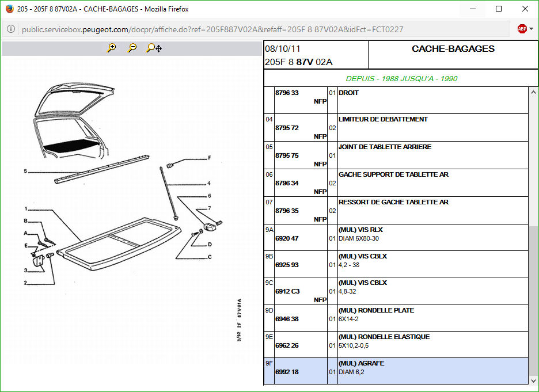Screen dimensions: 539x392
Task: Click the site information icon in address bar
Action: click(11, 29)
